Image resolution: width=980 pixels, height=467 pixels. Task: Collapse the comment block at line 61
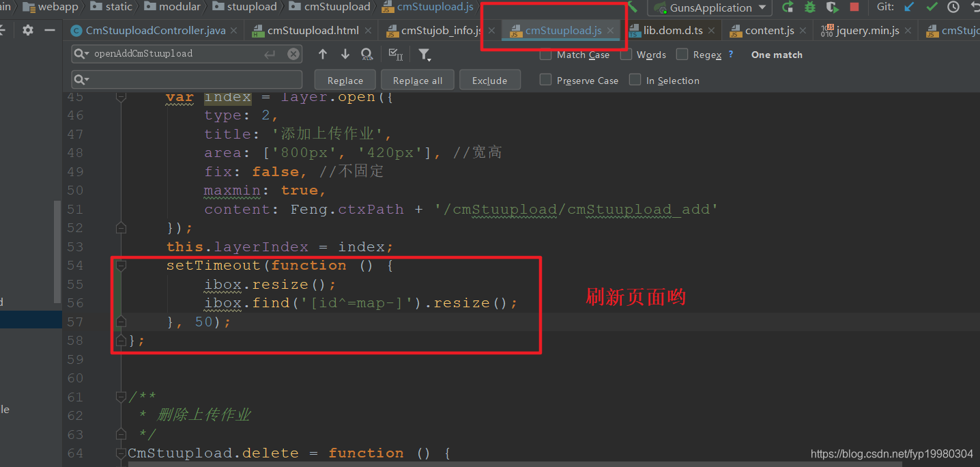121,397
